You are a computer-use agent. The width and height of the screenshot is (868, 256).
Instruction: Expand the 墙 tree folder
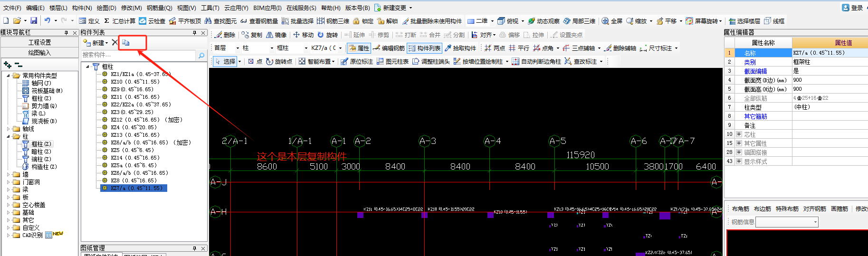[x=8, y=174]
